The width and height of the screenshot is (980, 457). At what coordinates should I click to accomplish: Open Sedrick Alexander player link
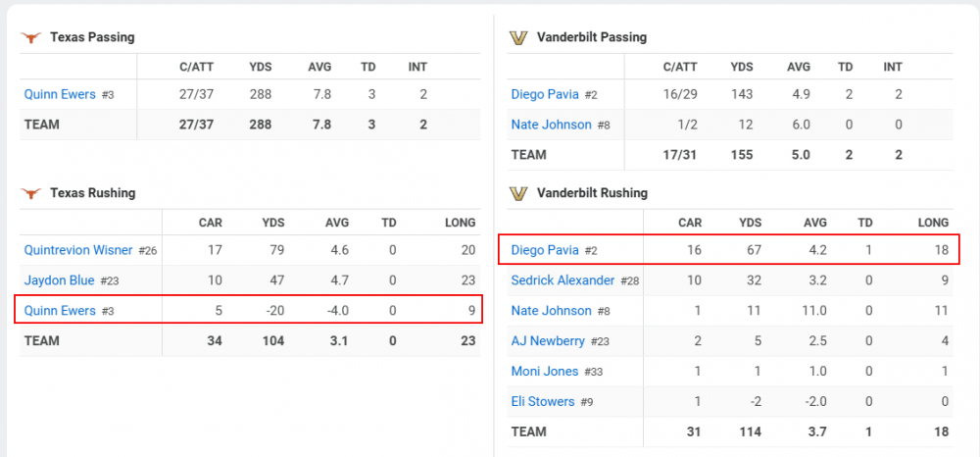[563, 280]
